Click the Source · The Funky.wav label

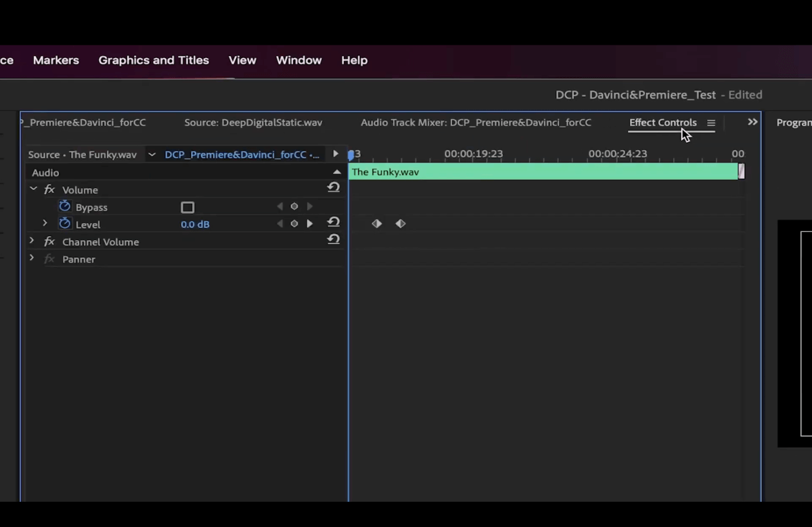82,154
